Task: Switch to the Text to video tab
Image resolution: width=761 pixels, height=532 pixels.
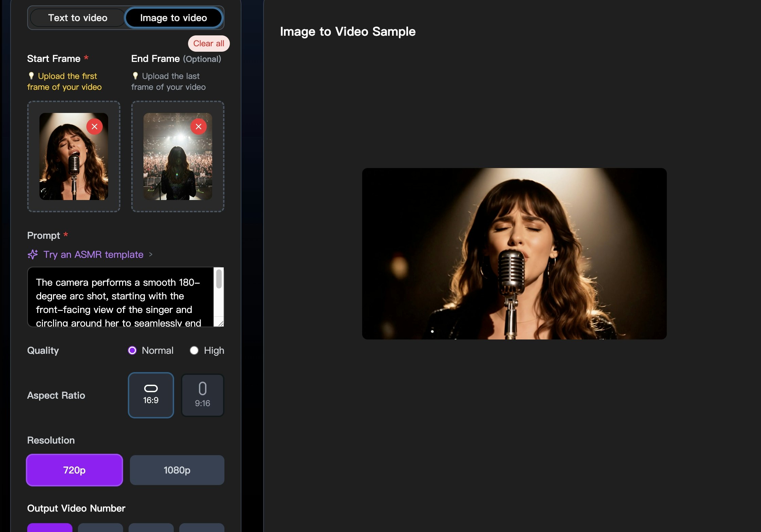Action: coord(78,18)
